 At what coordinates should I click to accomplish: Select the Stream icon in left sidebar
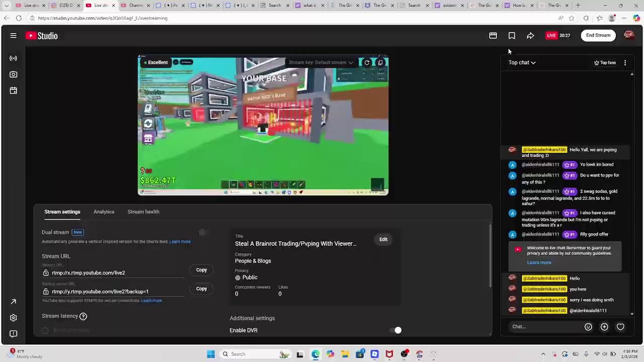pyautogui.click(x=14, y=58)
